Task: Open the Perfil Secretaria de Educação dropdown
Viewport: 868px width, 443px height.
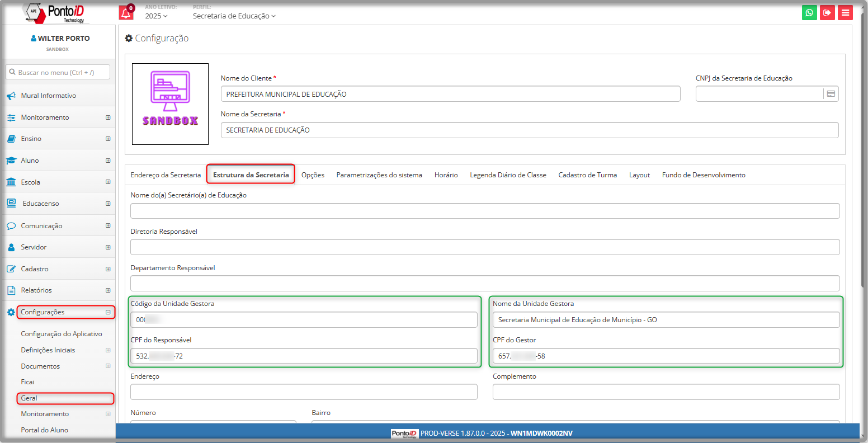Action: click(x=234, y=16)
